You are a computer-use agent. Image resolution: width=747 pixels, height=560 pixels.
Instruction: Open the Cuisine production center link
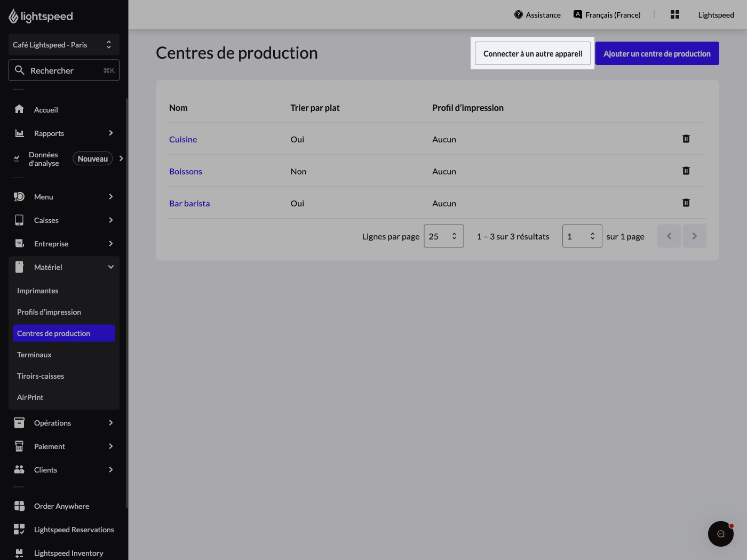[x=183, y=139]
